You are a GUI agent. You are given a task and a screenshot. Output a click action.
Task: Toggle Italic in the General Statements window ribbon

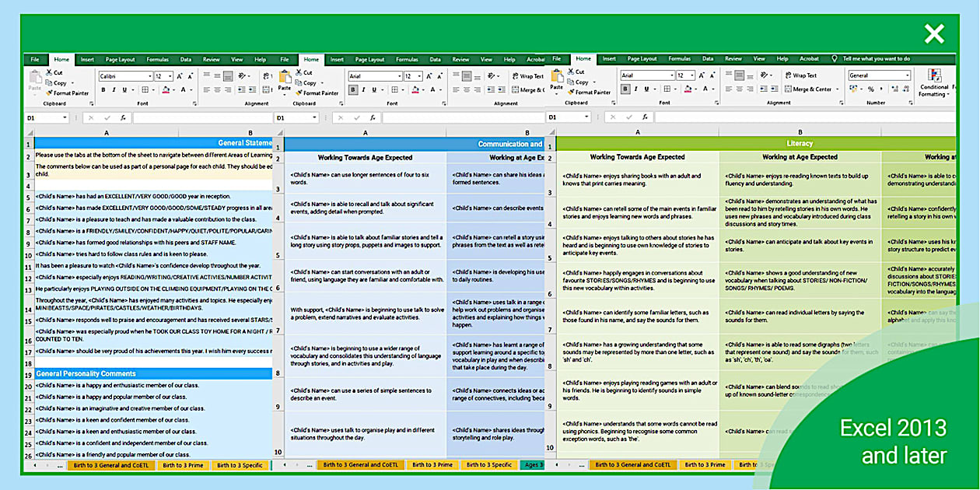tap(114, 89)
